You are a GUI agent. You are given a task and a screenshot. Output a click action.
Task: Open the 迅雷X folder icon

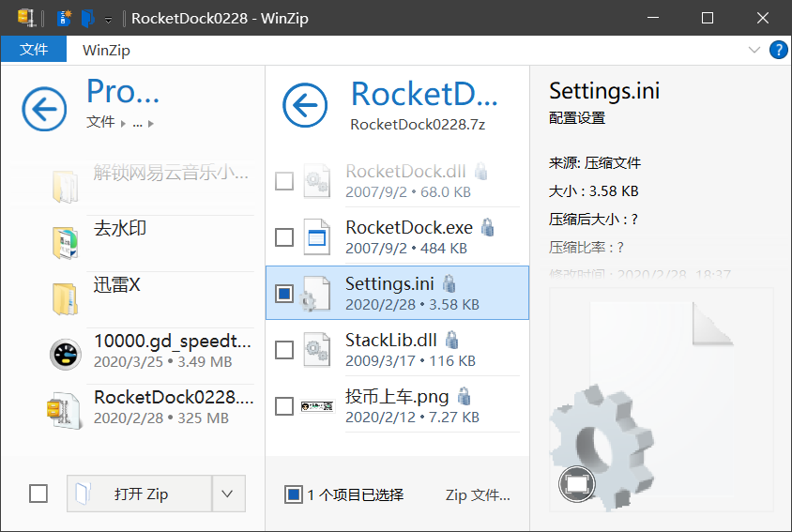pos(65,299)
